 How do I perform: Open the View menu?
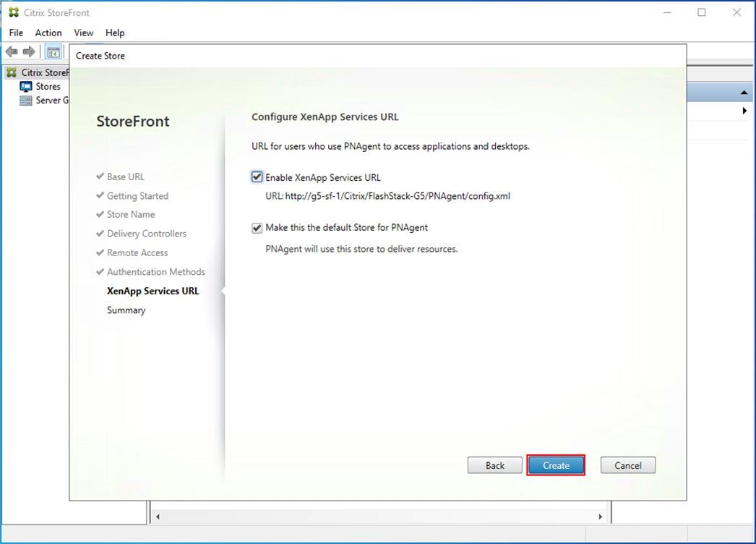[x=83, y=33]
